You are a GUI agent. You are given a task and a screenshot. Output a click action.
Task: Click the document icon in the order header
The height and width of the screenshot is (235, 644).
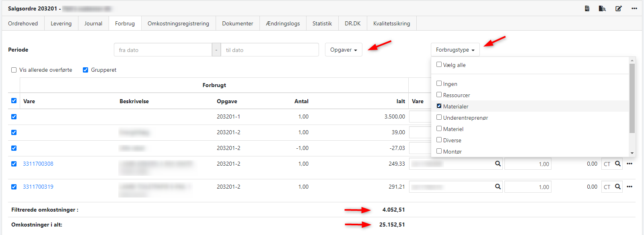point(587,8)
